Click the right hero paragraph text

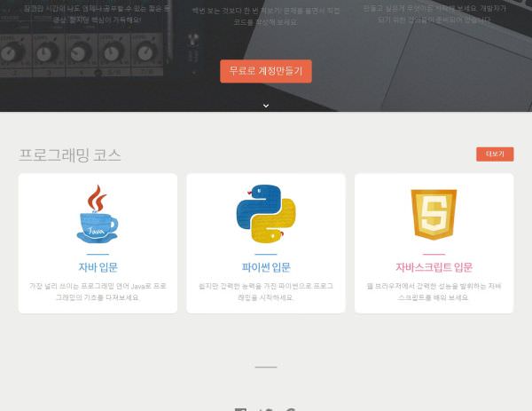click(x=434, y=13)
